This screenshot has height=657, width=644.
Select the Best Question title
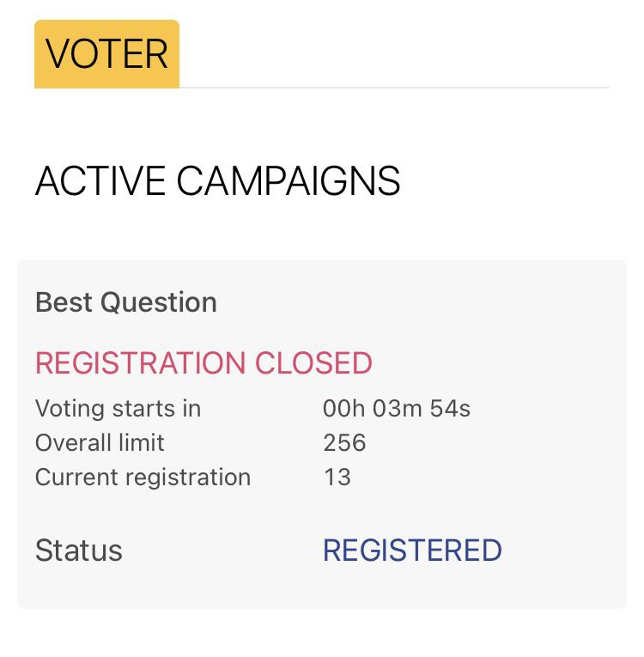pyautogui.click(x=126, y=302)
